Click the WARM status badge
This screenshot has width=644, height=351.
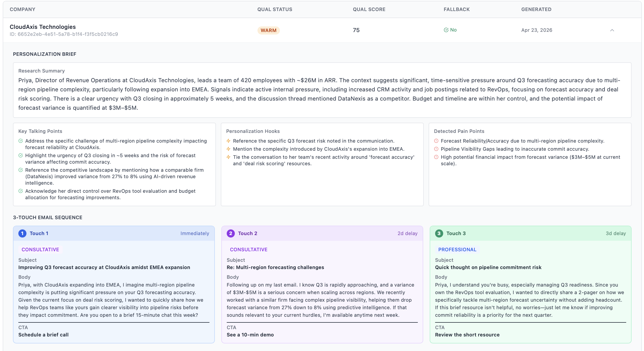[x=268, y=30]
